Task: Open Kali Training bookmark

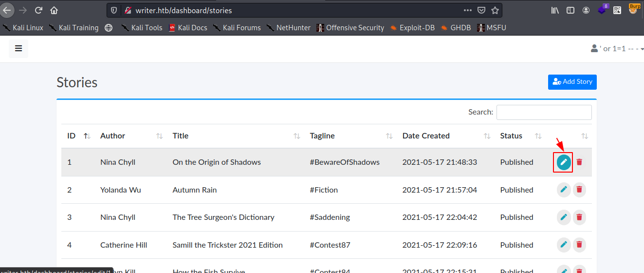Action: [74, 28]
